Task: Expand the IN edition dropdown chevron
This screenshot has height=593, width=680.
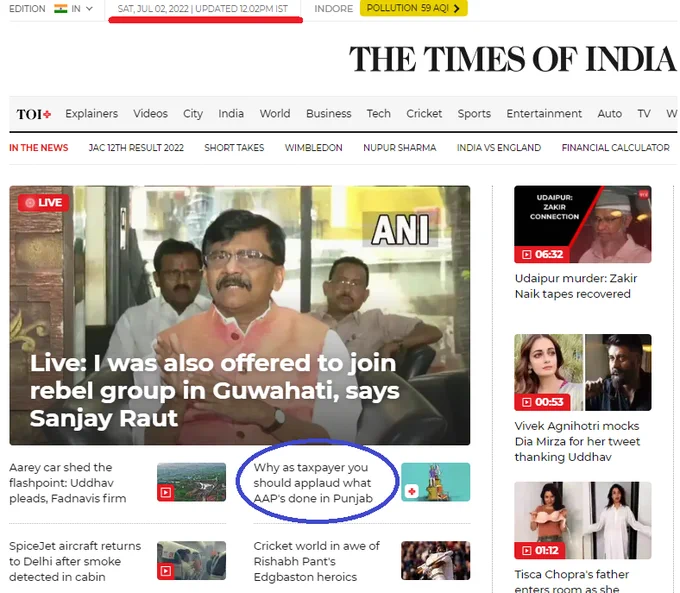Action: pos(89,9)
